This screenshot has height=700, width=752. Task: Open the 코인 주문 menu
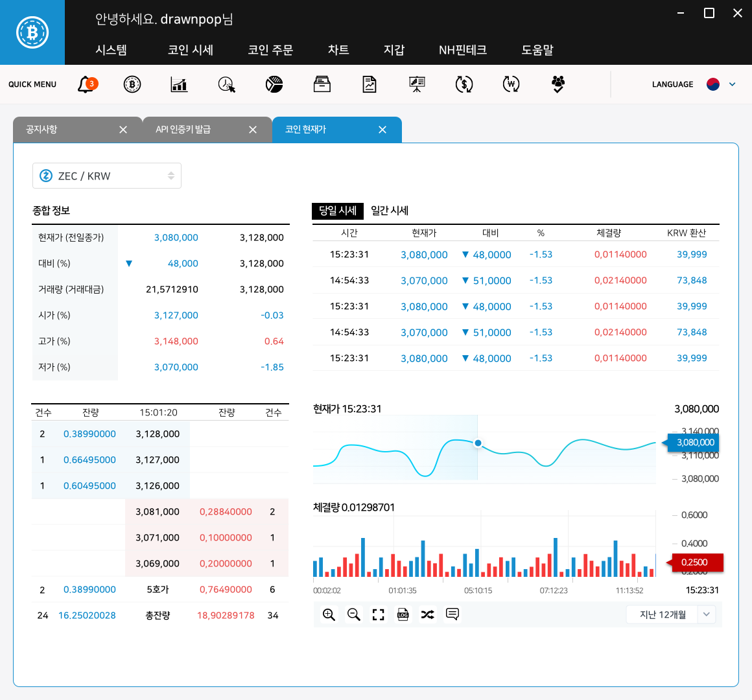pyautogui.click(x=270, y=50)
